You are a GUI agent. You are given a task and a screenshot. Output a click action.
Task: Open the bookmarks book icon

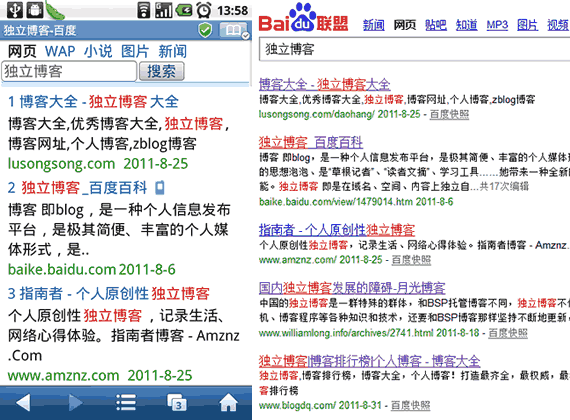pyautogui.click(x=233, y=30)
